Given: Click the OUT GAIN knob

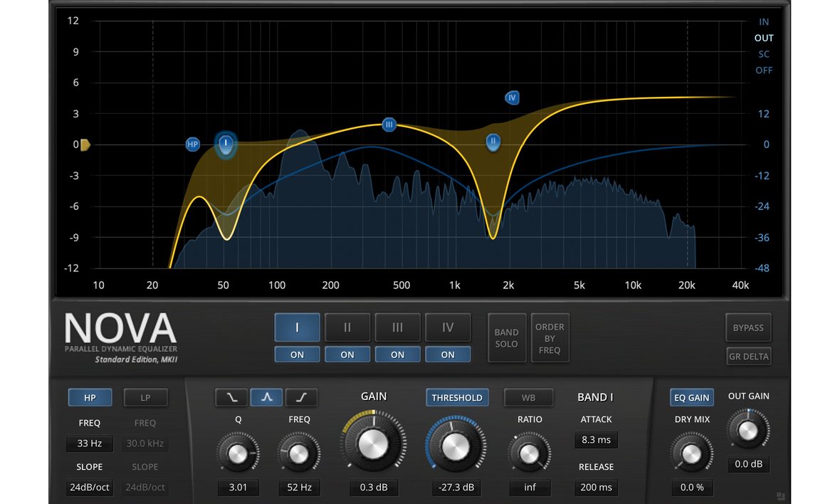Looking at the screenshot, I should 748,430.
